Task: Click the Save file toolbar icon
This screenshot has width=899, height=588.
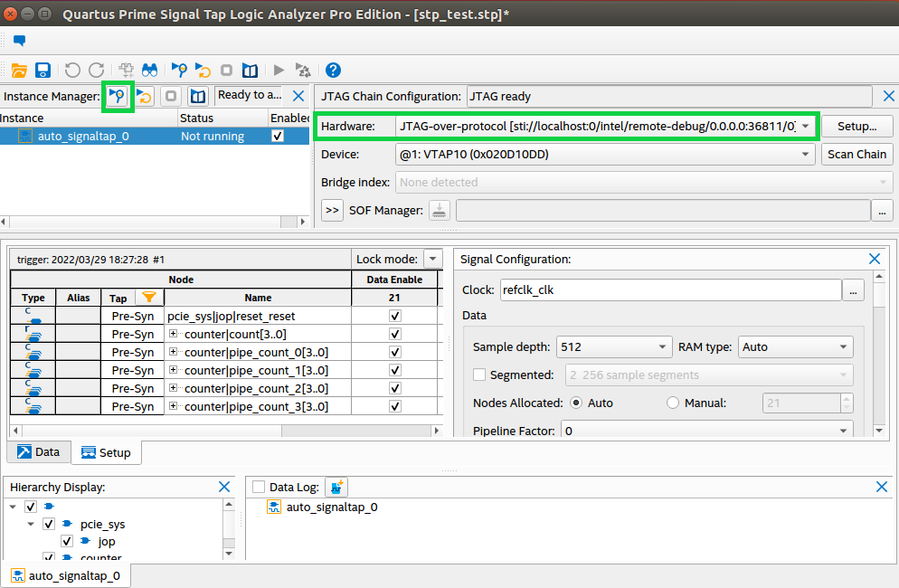Action: tap(43, 70)
